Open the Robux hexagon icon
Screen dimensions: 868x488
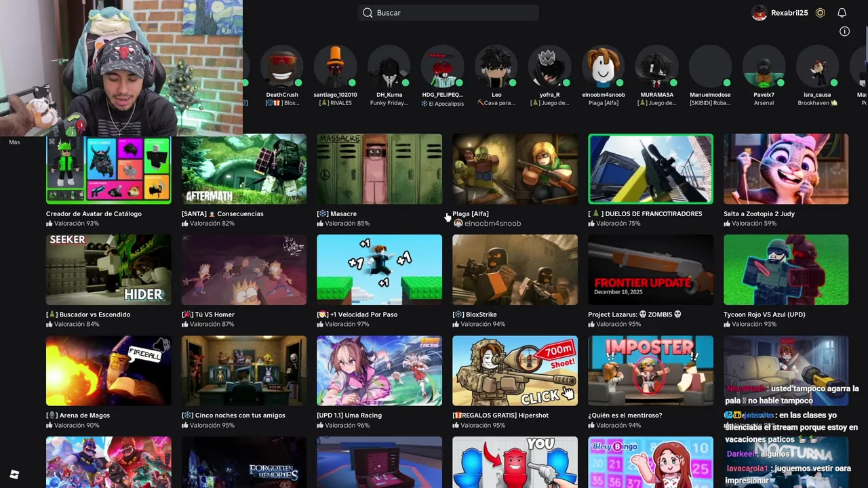coord(820,13)
